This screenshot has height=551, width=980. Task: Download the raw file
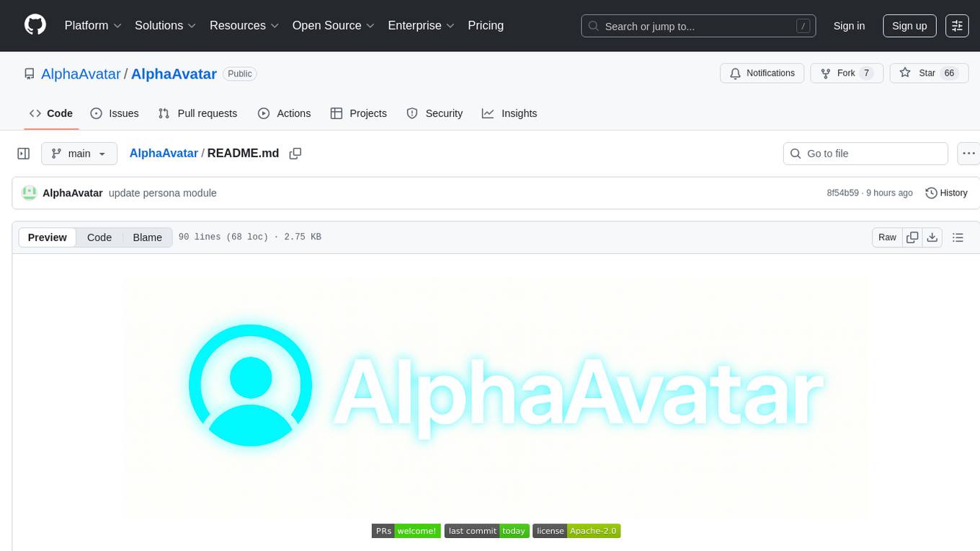click(x=932, y=237)
